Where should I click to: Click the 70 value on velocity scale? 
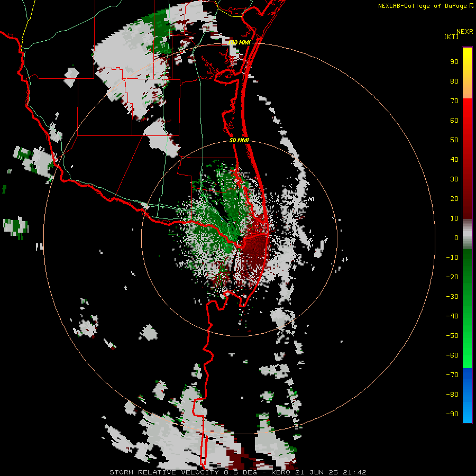pos(454,101)
